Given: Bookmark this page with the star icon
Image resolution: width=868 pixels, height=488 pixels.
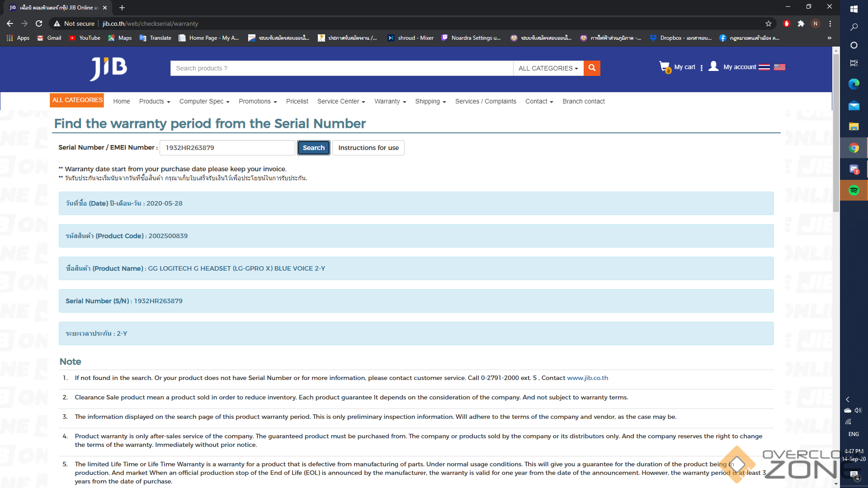Looking at the screenshot, I should 769,23.
